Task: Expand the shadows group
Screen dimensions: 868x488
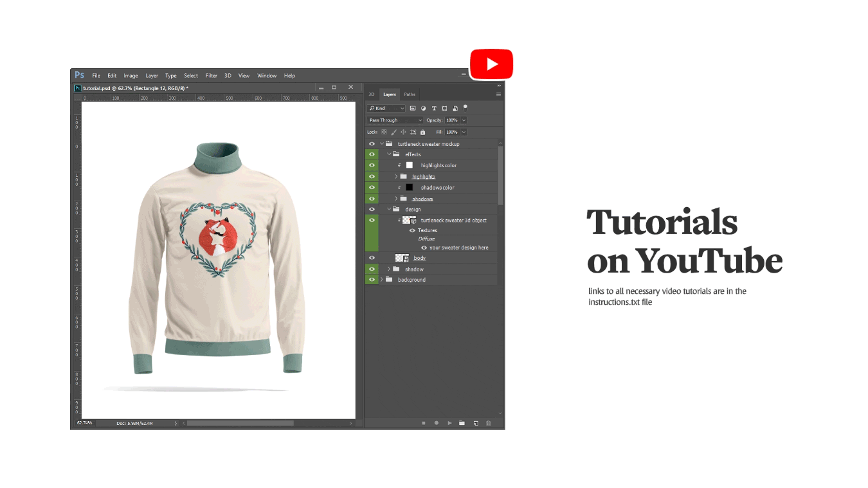Action: coord(396,199)
